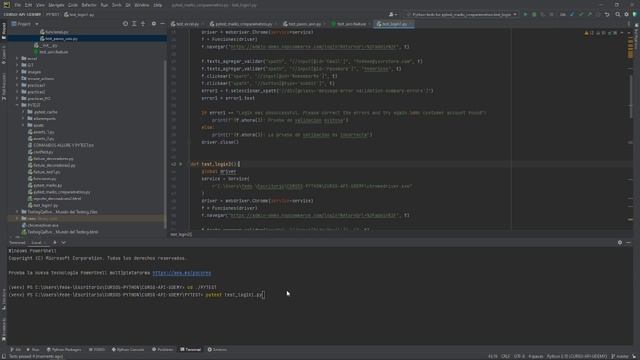Open the View menu
Viewport: 640px width, 360px height.
[x=40, y=5]
